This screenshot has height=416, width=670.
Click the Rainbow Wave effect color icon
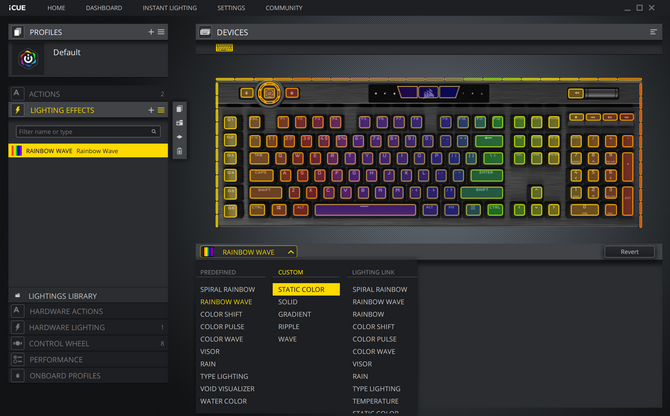tap(17, 151)
